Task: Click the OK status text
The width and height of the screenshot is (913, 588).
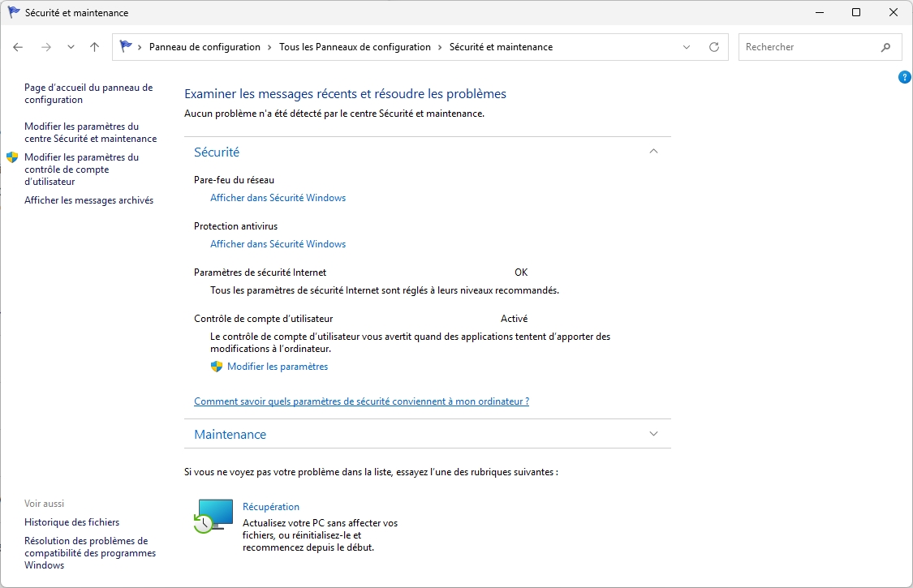Action: coord(521,273)
